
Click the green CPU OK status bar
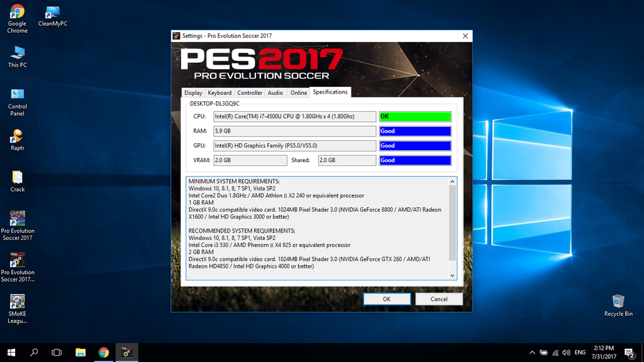415,116
